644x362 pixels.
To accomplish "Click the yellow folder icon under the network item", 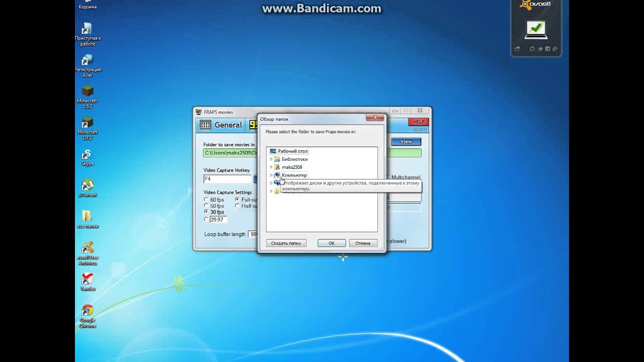I will pos(277,191).
